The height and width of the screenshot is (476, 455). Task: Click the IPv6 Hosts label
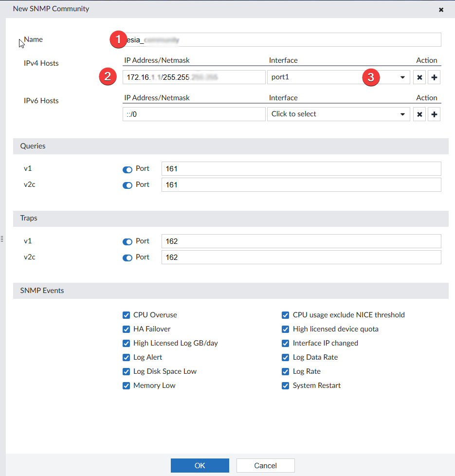pyautogui.click(x=41, y=100)
